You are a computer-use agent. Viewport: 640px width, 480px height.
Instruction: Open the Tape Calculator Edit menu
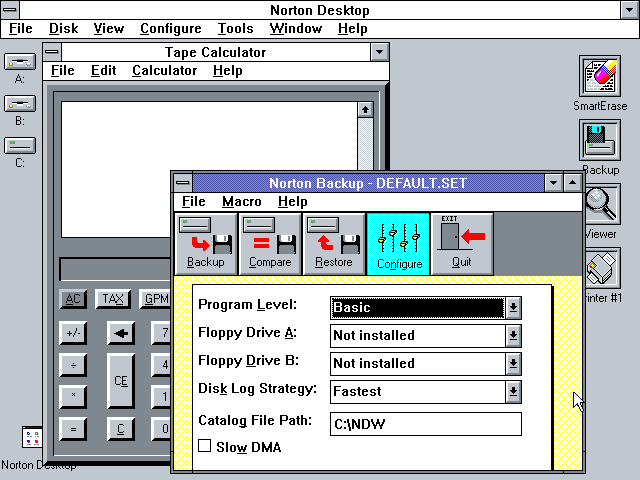[104, 71]
